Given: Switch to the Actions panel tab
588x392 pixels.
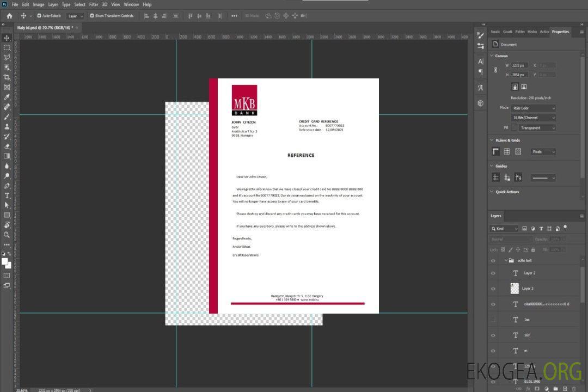Looking at the screenshot, I should point(544,32).
